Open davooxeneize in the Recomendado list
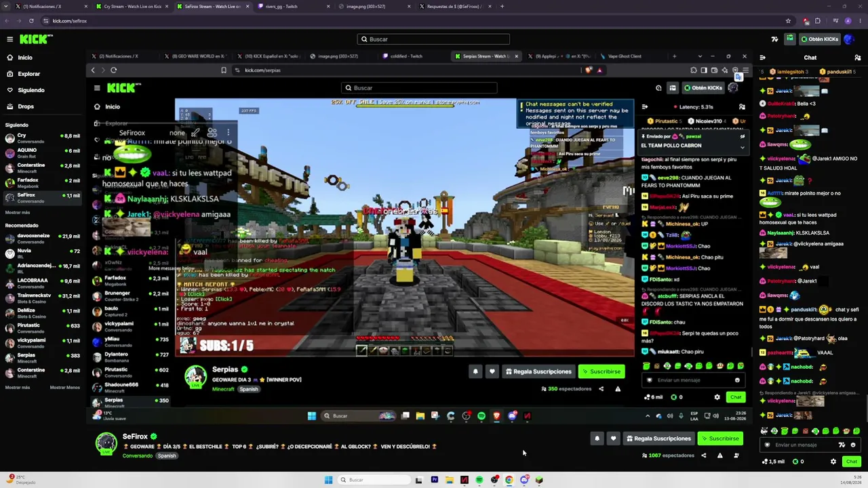Screen dimensions: 868x488 43,239
